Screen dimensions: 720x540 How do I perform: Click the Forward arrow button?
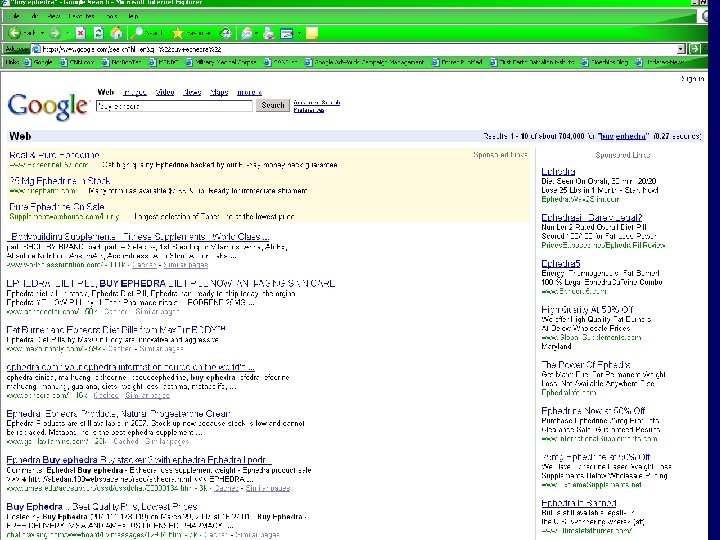[55, 33]
